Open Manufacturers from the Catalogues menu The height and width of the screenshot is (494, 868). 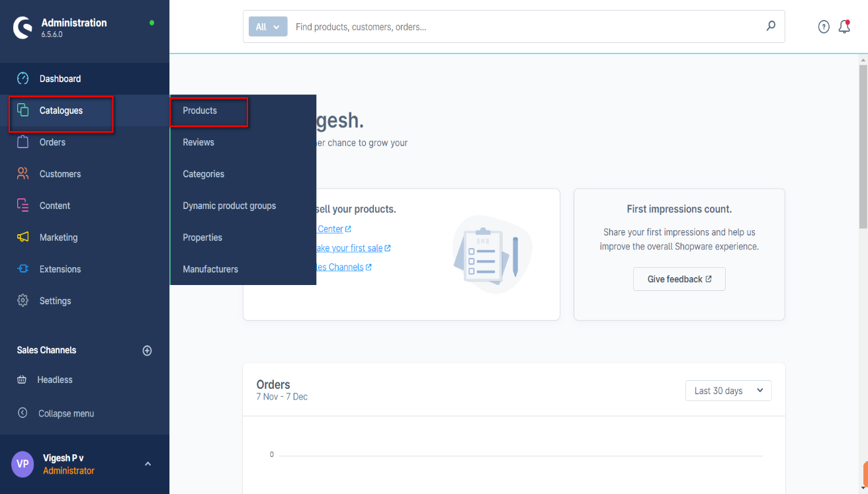209,268
